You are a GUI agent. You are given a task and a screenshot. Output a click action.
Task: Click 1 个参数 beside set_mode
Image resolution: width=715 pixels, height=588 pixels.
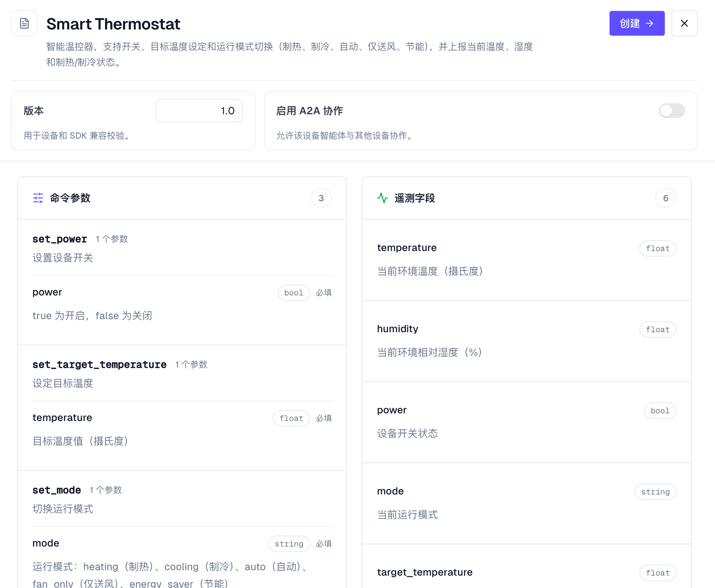[x=106, y=490]
